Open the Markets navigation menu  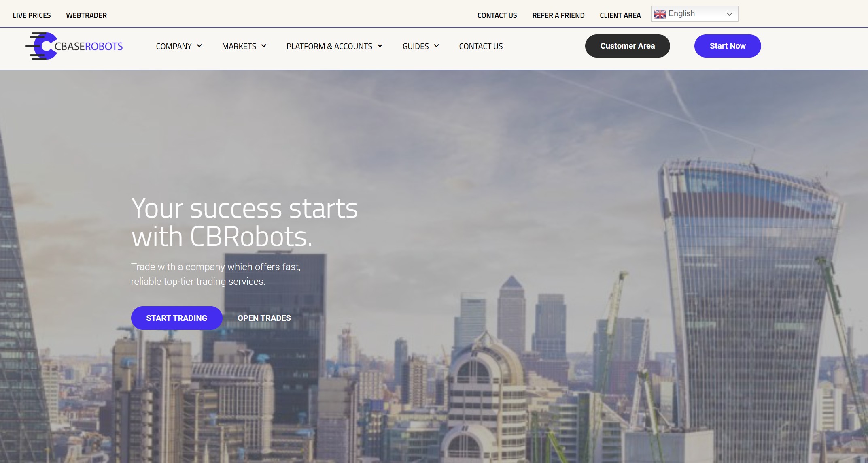coord(244,46)
